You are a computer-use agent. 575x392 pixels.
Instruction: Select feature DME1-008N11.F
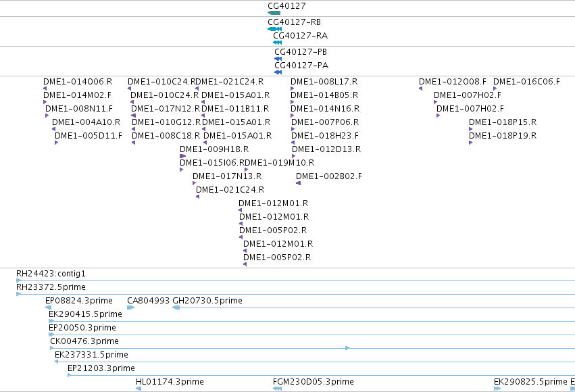pyautogui.click(x=79, y=109)
